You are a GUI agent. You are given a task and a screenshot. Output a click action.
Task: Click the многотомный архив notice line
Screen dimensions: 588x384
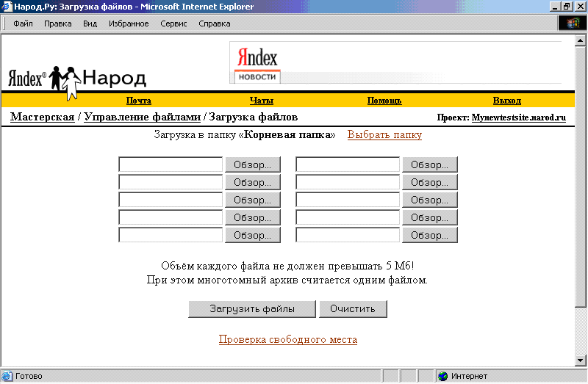pos(287,280)
